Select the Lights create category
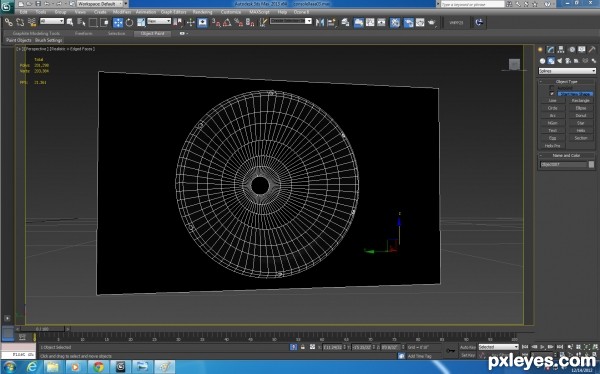The width and height of the screenshot is (600, 374). [x=559, y=61]
